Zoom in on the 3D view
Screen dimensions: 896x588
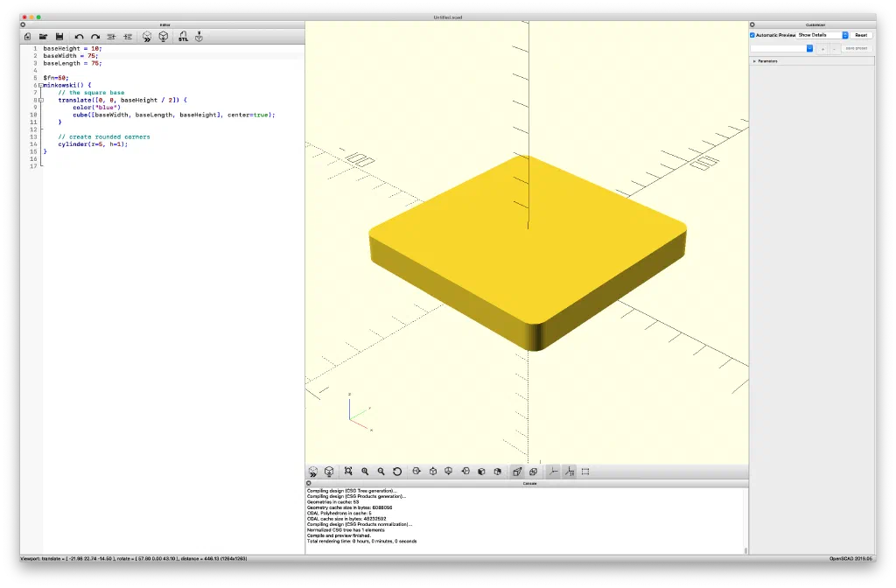click(365, 472)
